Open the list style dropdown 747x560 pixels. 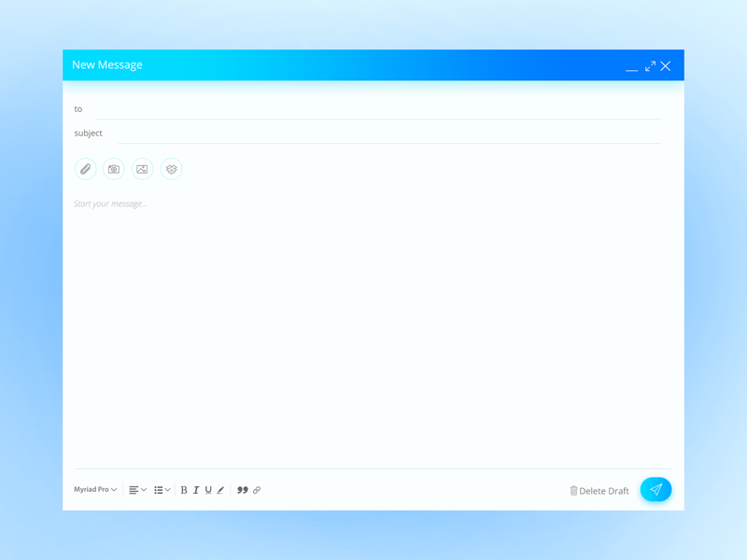pyautogui.click(x=161, y=489)
